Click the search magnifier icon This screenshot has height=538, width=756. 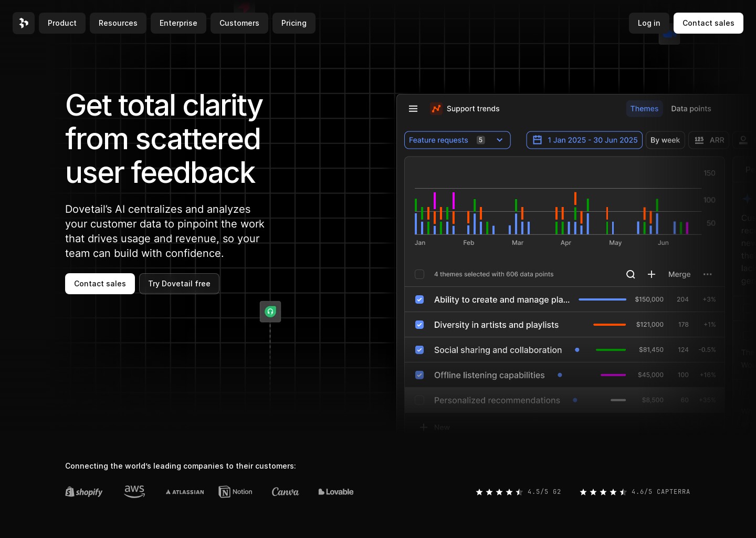pyautogui.click(x=631, y=274)
